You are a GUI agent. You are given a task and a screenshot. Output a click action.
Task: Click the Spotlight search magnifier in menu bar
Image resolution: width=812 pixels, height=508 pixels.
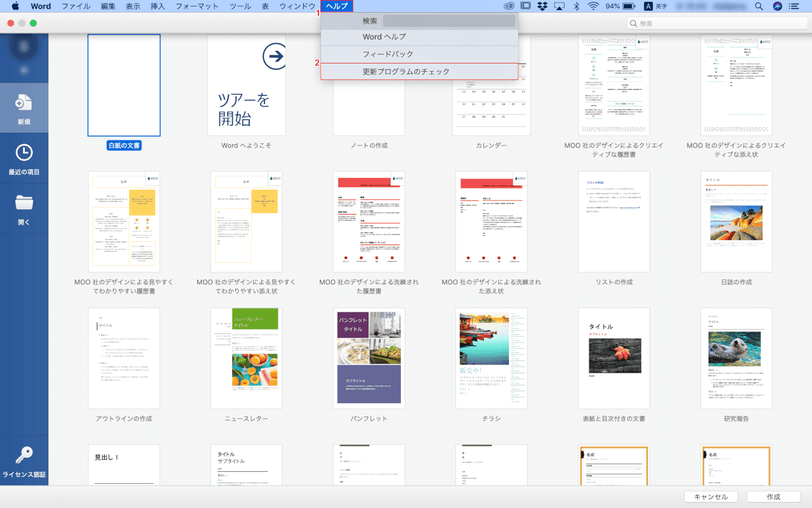(x=759, y=6)
